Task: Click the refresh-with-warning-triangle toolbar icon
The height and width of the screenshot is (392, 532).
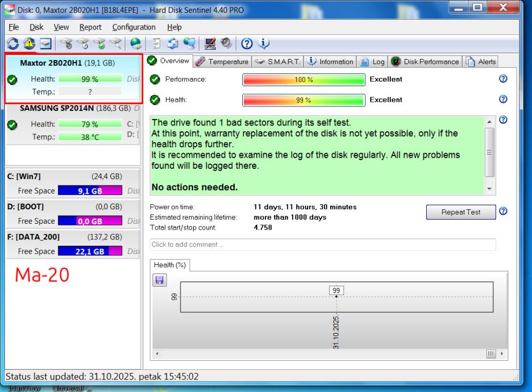Action: click(x=29, y=43)
